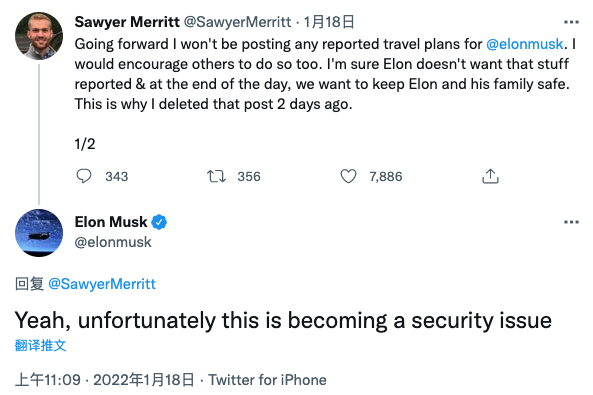Click the share upload icon
The height and width of the screenshot is (395, 593).
point(491,176)
